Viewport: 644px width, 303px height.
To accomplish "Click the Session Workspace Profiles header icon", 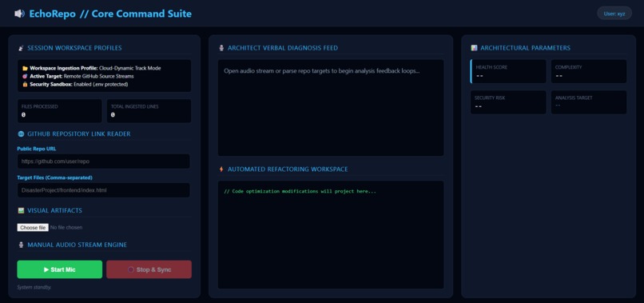I will 21,48.
